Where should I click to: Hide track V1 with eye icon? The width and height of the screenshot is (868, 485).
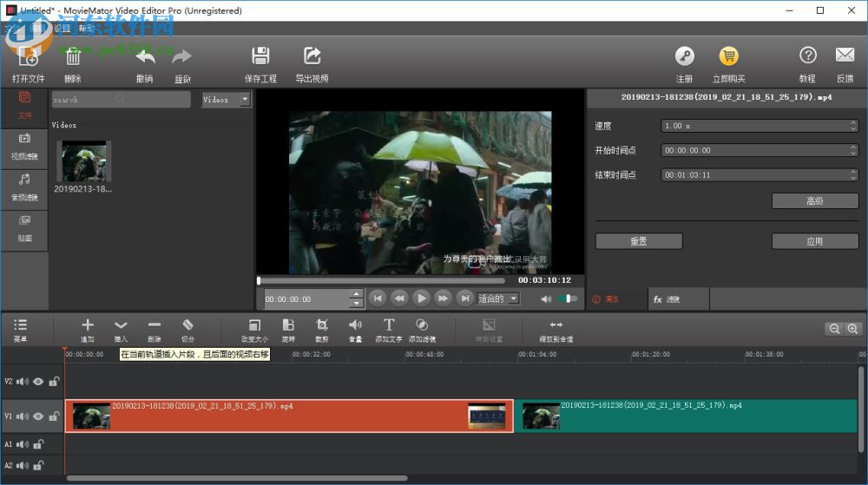point(37,416)
